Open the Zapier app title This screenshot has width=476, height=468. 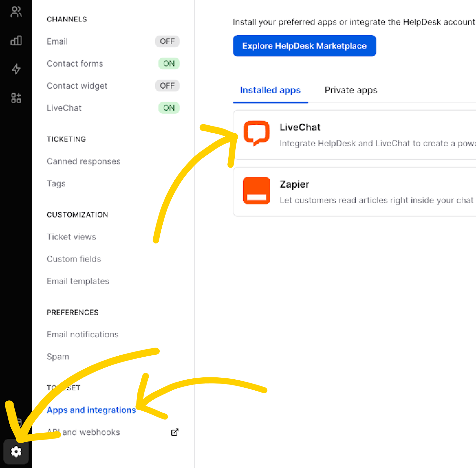pos(295,184)
